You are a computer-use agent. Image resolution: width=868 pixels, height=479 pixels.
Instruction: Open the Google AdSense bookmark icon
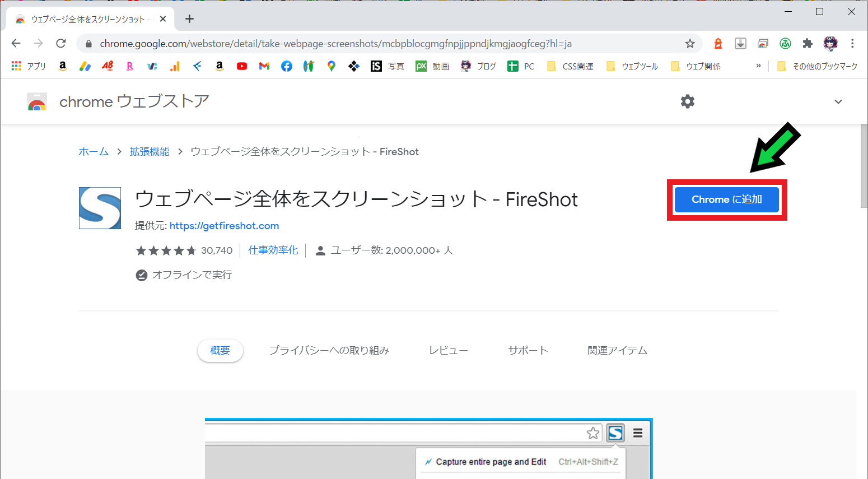85,66
